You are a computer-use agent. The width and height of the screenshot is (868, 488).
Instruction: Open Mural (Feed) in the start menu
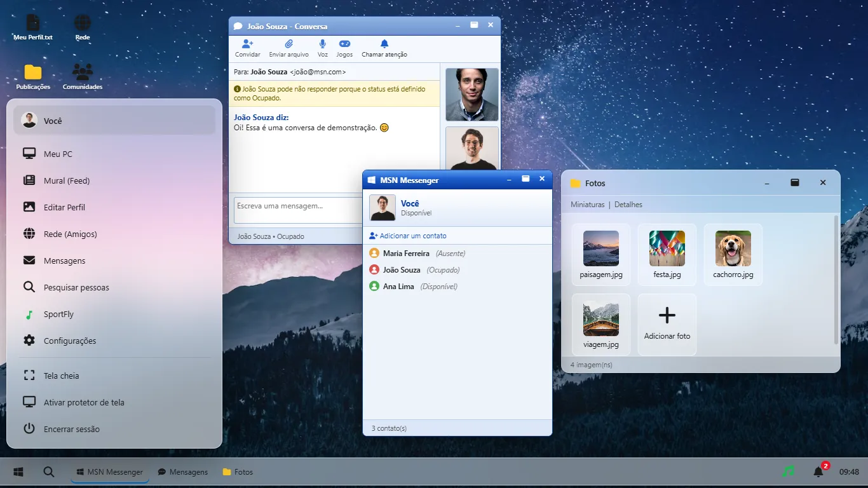[x=114, y=180]
